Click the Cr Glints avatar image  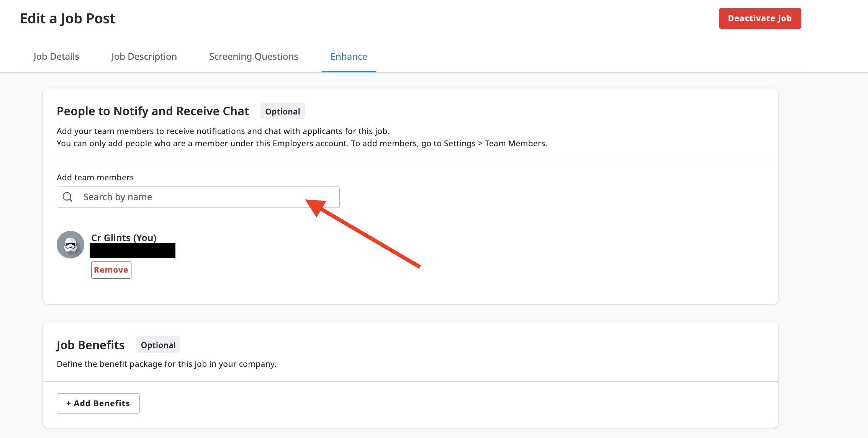click(70, 245)
